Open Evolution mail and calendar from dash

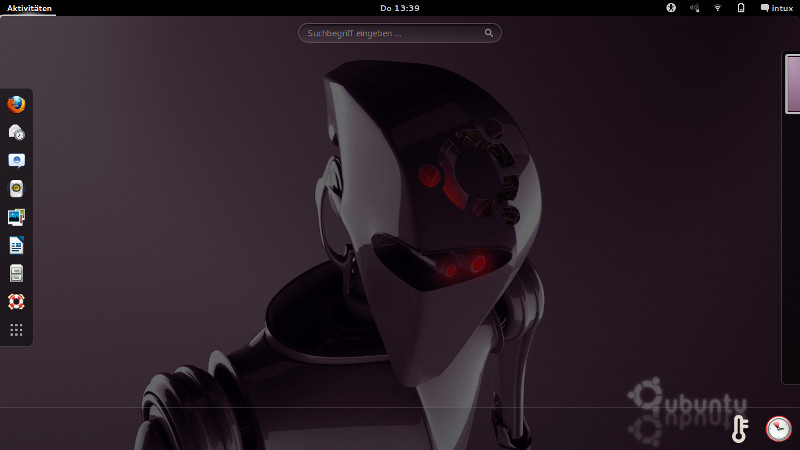16,133
